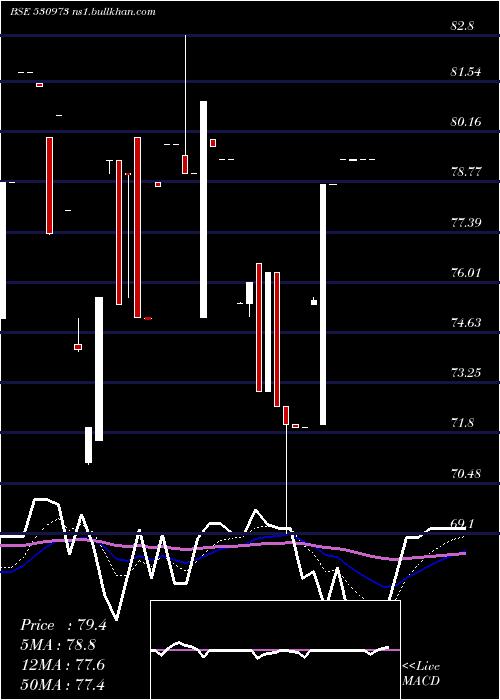Click the small red candle near 81.54
The image size is (500, 700).
click(40, 85)
